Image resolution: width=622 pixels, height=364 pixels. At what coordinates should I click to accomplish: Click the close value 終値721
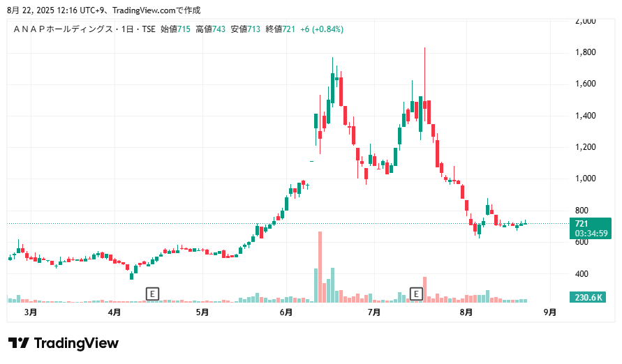coord(280,29)
